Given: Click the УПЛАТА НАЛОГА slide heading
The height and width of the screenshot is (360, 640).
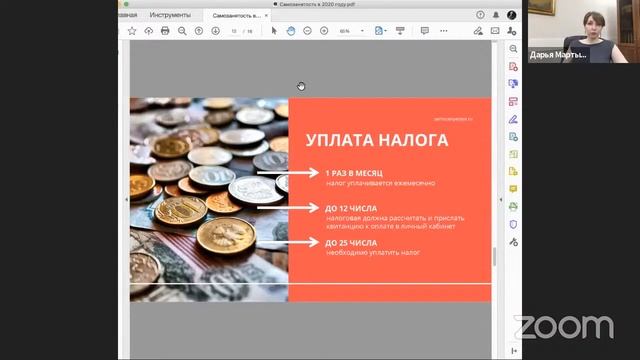Looking at the screenshot, I should 377,140.
